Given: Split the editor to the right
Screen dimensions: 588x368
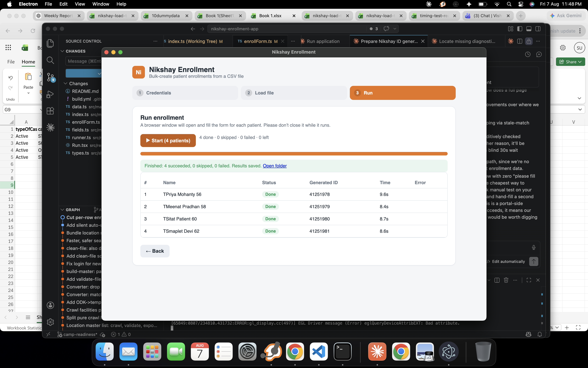Looking at the screenshot, I should coord(520,41).
